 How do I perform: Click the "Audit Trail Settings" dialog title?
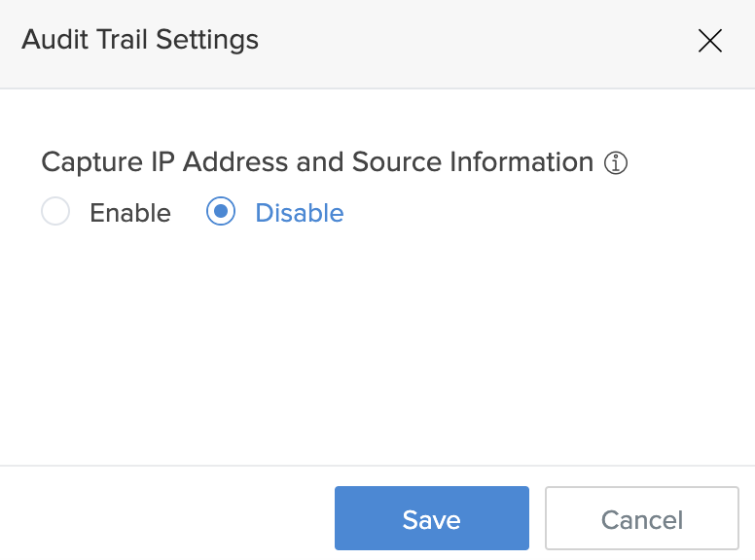point(140,40)
